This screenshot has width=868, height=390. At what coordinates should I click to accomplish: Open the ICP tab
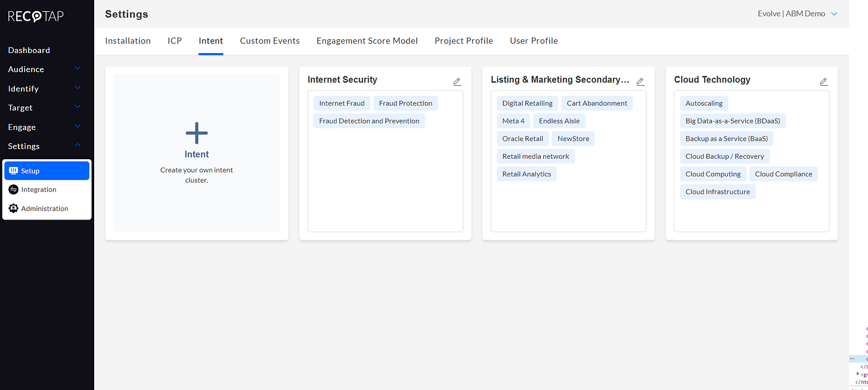point(174,41)
